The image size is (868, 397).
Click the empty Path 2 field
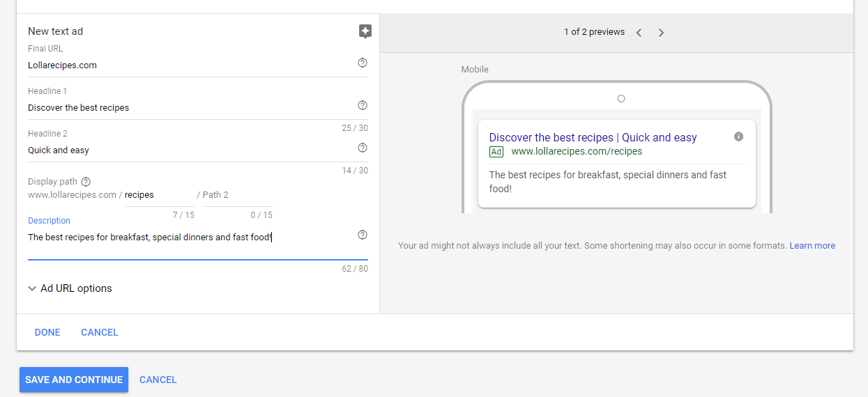click(237, 195)
